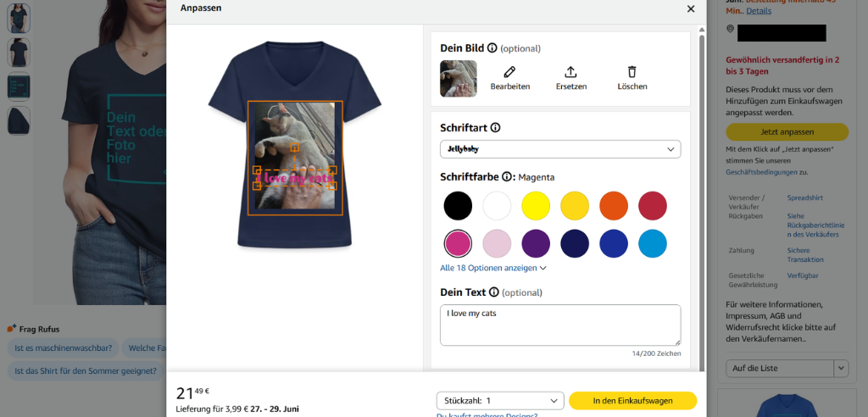Click the Ersetzen upload icon
The height and width of the screenshot is (417, 868).
(x=570, y=72)
